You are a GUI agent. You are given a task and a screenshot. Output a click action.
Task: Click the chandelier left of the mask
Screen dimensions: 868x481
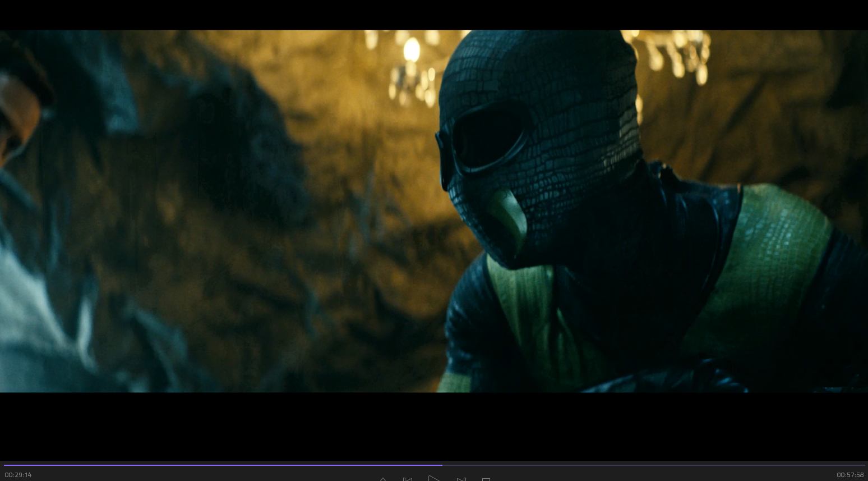tap(412, 67)
